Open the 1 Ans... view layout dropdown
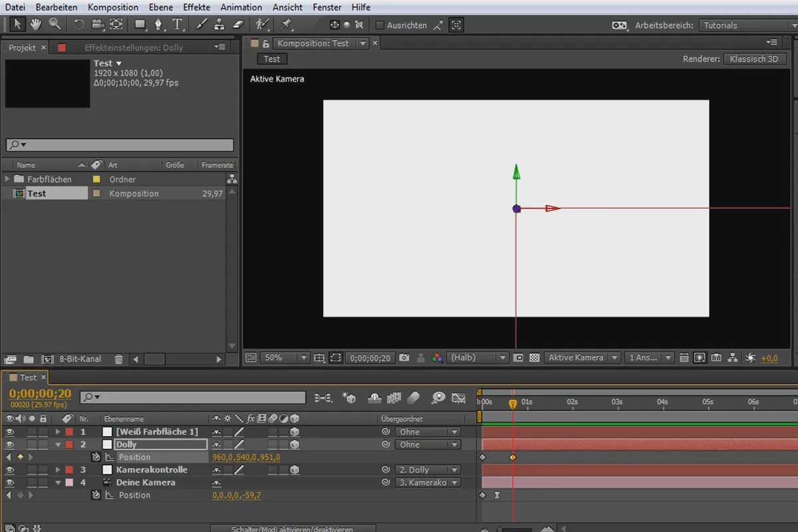Image resolution: width=798 pixels, height=532 pixels. click(x=649, y=358)
